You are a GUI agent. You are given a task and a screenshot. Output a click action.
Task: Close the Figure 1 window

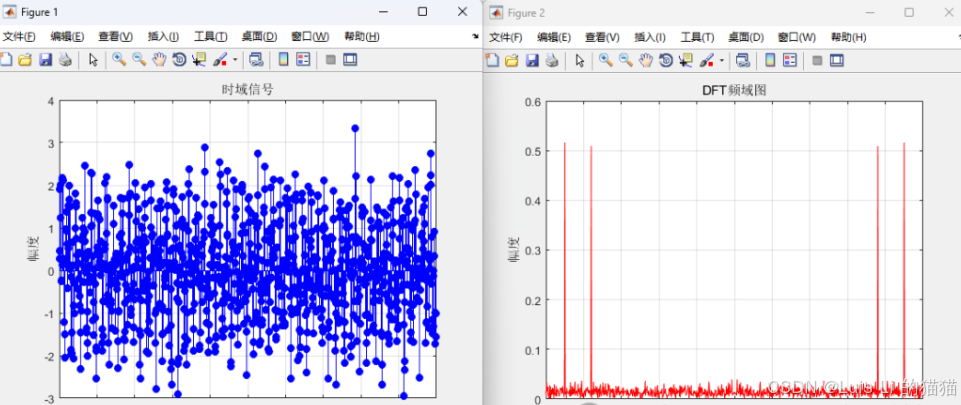(x=463, y=12)
